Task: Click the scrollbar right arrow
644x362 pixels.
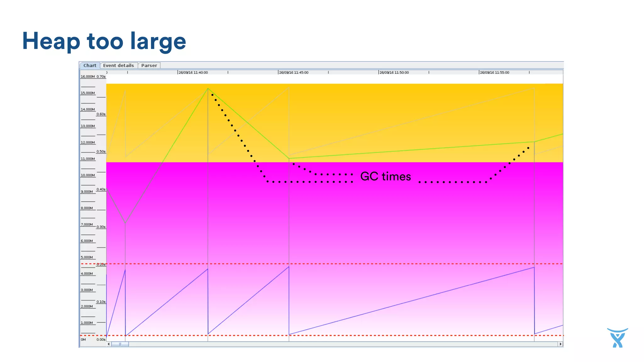Action: pos(560,344)
